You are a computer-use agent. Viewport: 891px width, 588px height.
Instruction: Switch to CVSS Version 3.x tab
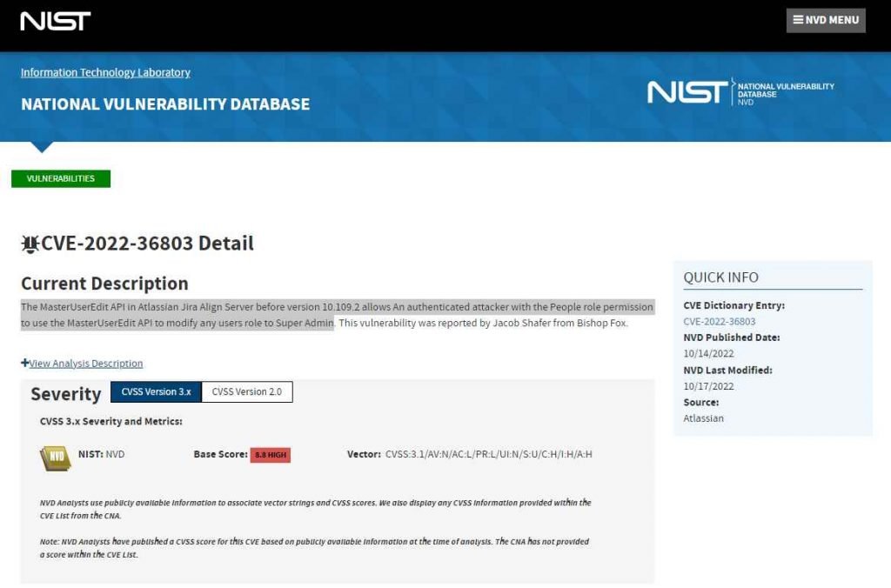tap(157, 392)
